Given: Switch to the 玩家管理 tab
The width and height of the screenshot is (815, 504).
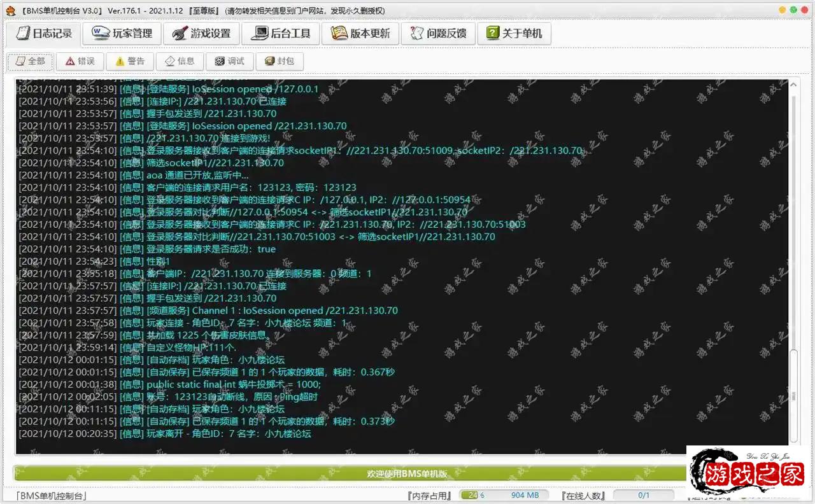Looking at the screenshot, I should 121,33.
